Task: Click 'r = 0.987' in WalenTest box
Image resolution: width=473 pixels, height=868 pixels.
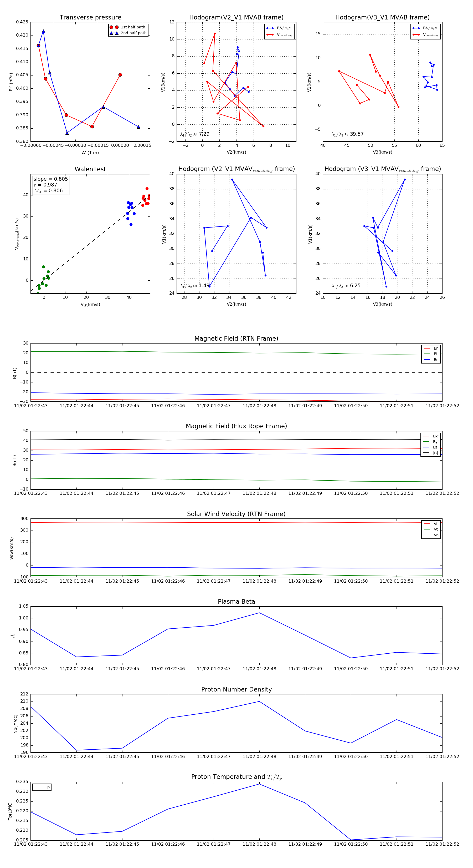Action: [45, 185]
